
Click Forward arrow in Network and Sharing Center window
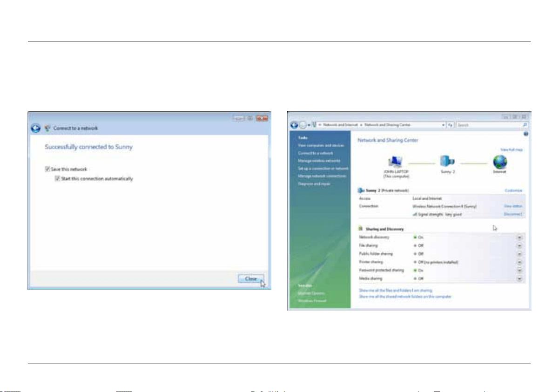click(302, 125)
